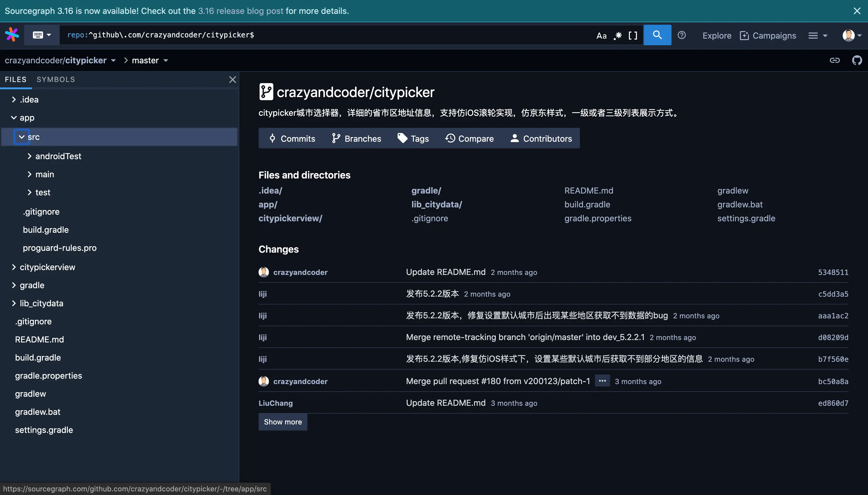
Task: Switch to the SYMBOLS tab
Action: [x=56, y=80]
